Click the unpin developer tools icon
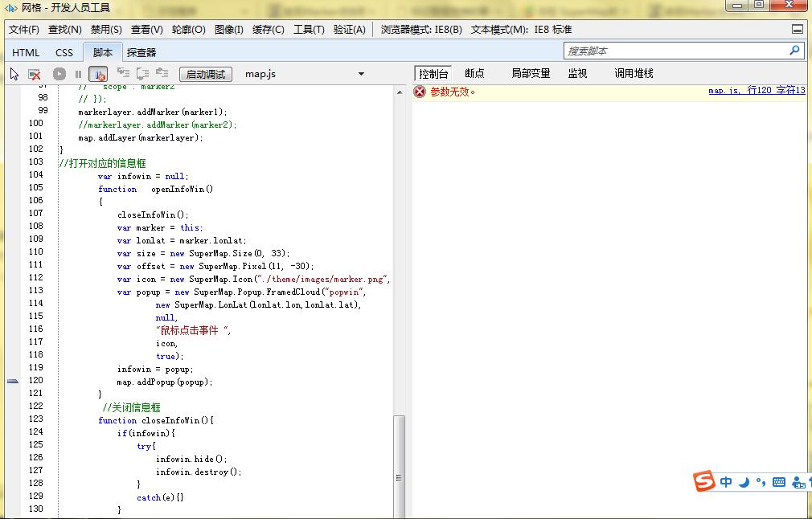Viewport: 812px width, 519px height. pos(798,30)
